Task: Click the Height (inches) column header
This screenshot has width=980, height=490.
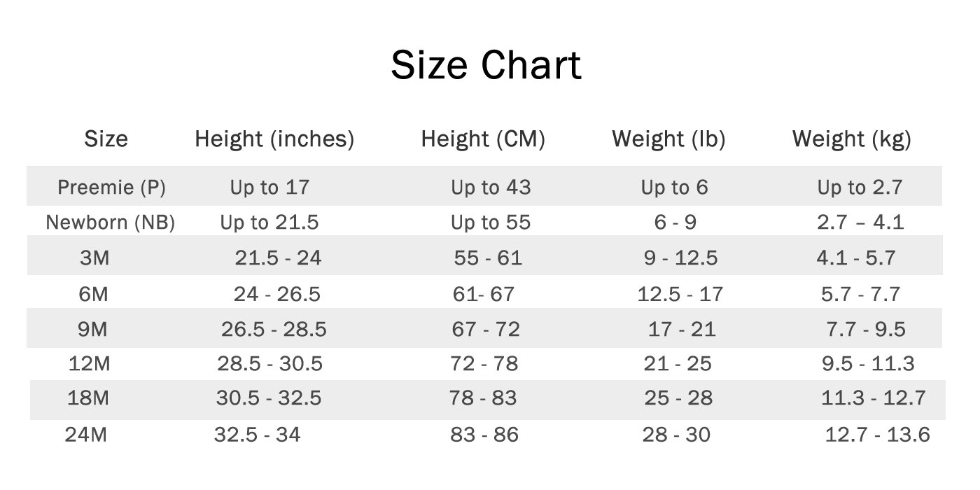Action: [x=274, y=139]
